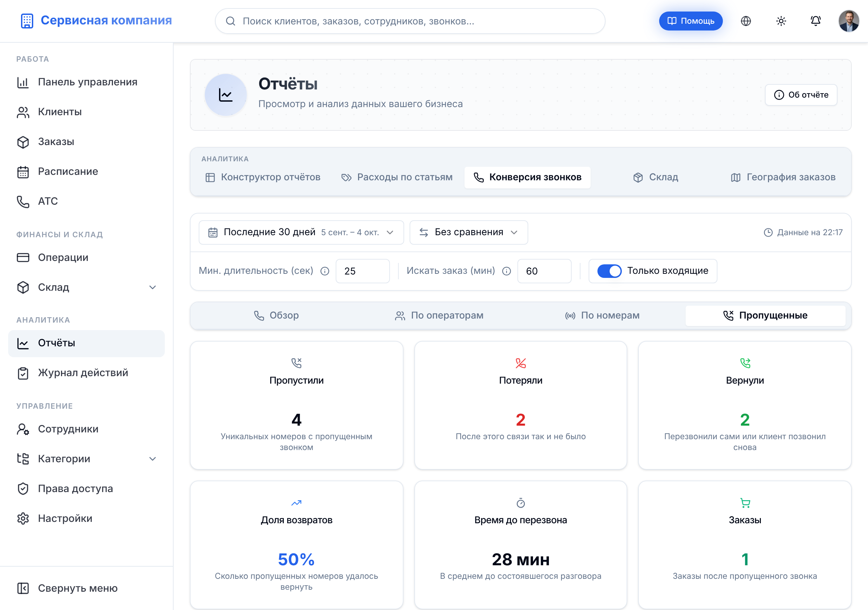Open the user avatar profile picture
This screenshot has height=610, width=868.
849,21
